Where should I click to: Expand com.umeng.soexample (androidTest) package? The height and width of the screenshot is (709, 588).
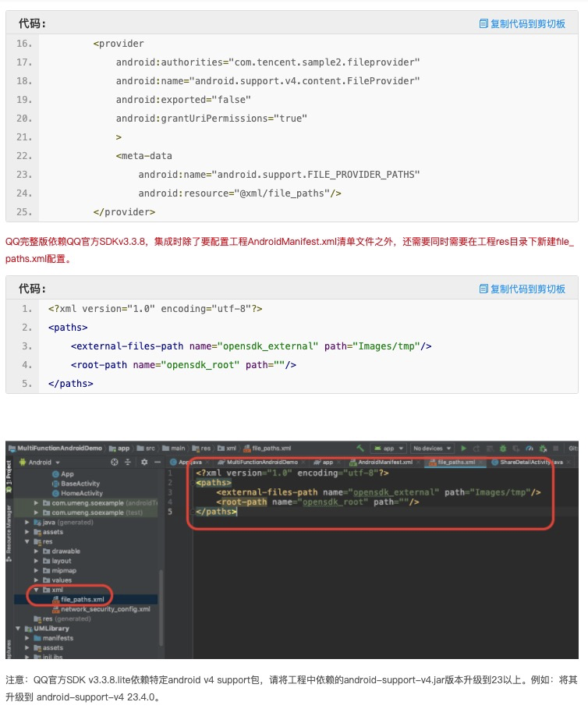(36, 503)
